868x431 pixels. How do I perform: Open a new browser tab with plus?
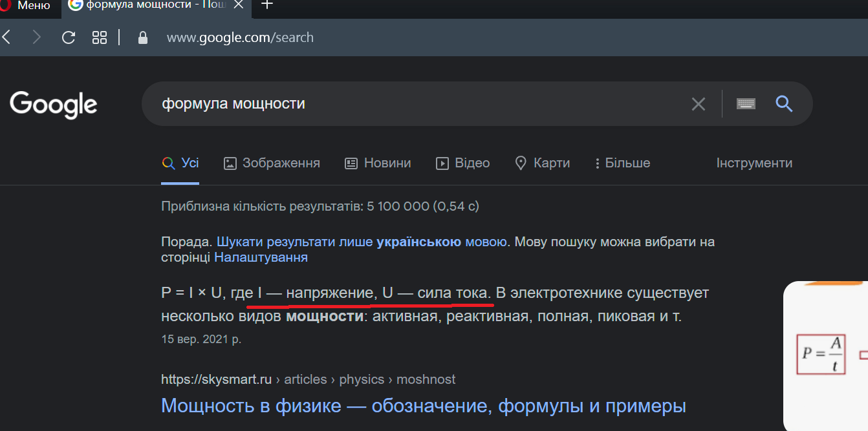[266, 6]
